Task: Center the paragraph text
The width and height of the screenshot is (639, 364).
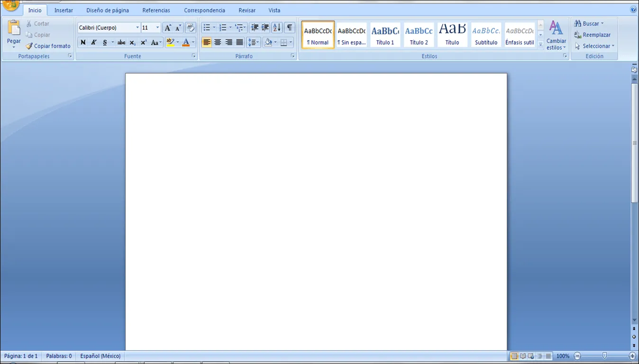Action: (218, 43)
